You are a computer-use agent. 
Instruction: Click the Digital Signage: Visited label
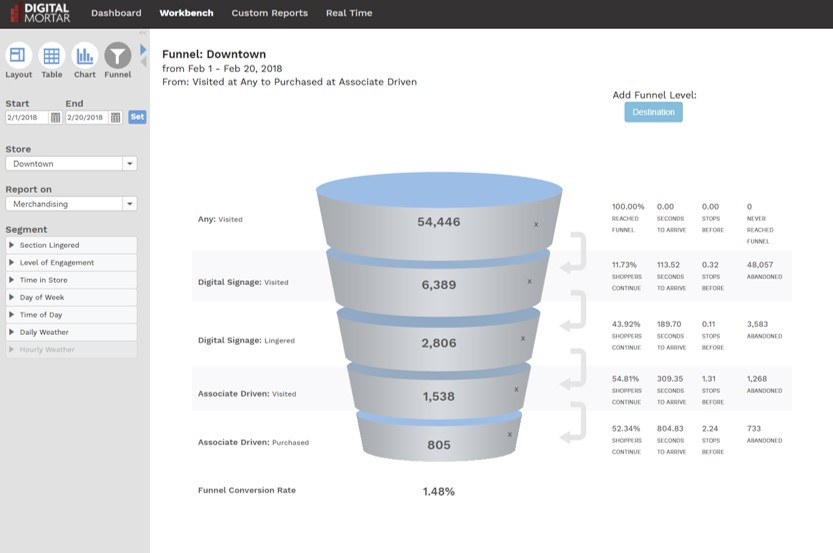pyautogui.click(x=243, y=282)
